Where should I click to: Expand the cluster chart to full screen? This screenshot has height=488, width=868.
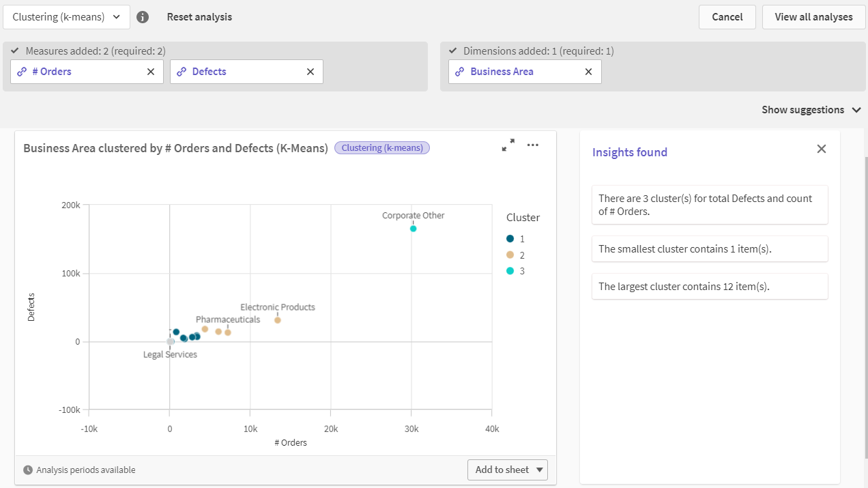pyautogui.click(x=508, y=145)
